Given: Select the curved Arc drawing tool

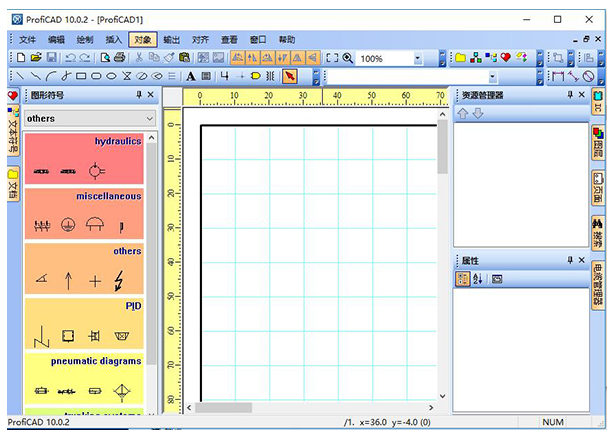Looking at the screenshot, I should pyautogui.click(x=51, y=76).
